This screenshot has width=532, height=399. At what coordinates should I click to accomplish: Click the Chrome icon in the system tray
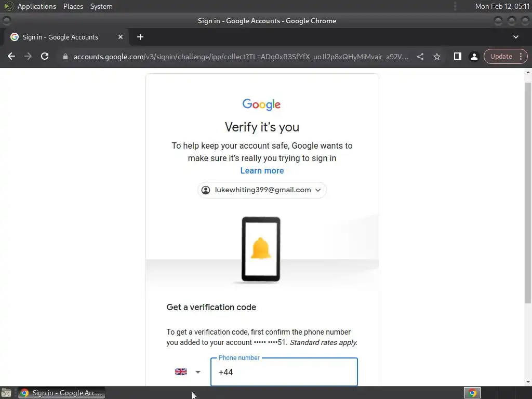tap(472, 393)
